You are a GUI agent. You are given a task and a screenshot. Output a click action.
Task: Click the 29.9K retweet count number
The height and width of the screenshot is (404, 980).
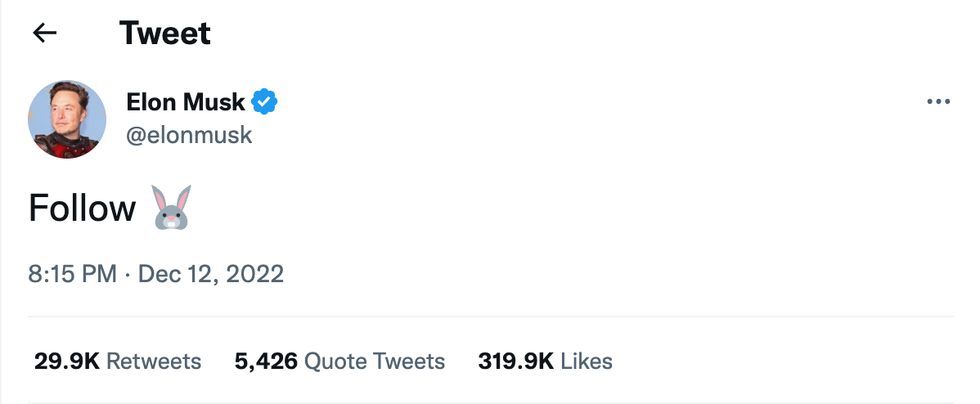tap(66, 361)
